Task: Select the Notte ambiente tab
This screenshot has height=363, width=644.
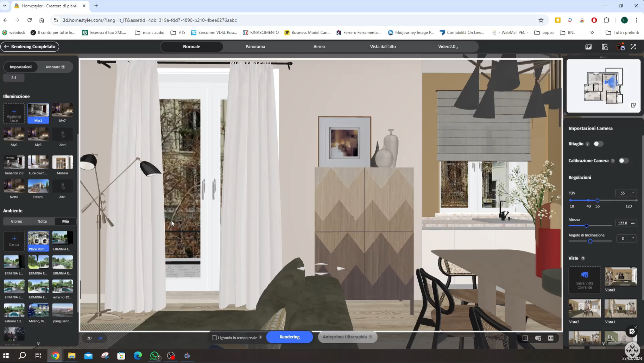Action: point(42,221)
